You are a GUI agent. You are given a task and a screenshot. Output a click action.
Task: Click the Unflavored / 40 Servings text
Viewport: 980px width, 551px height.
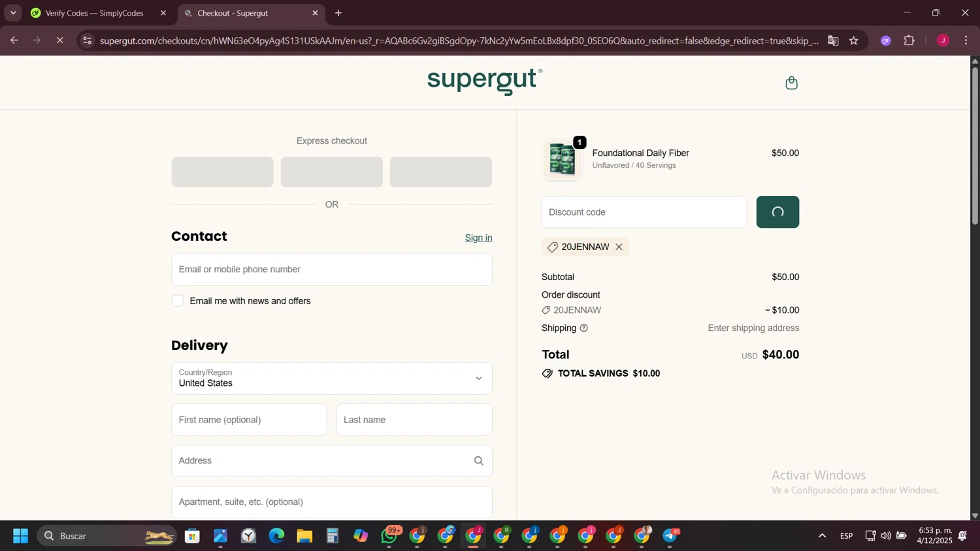pyautogui.click(x=634, y=166)
